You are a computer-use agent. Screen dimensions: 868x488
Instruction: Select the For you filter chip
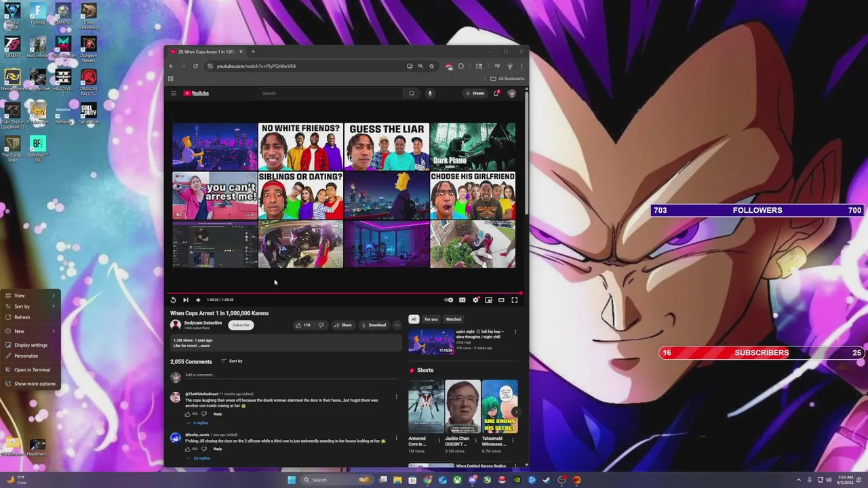click(431, 319)
